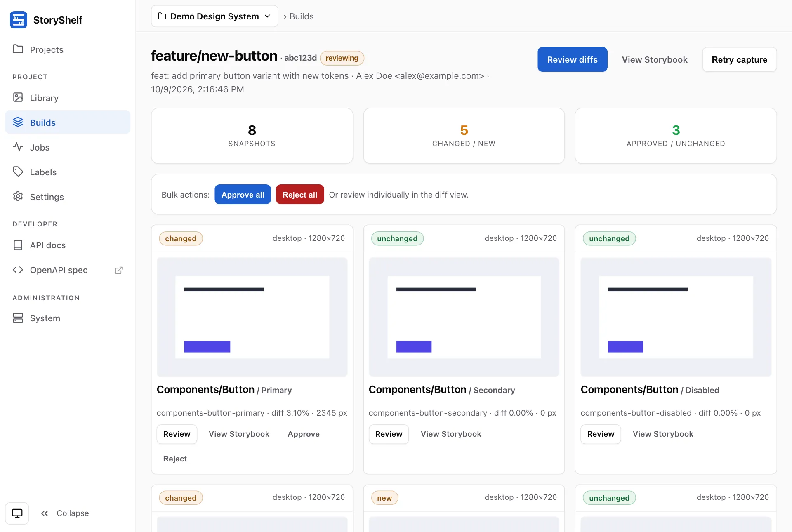Click the Labels tag icon
Image resolution: width=792 pixels, height=532 pixels.
[18, 172]
